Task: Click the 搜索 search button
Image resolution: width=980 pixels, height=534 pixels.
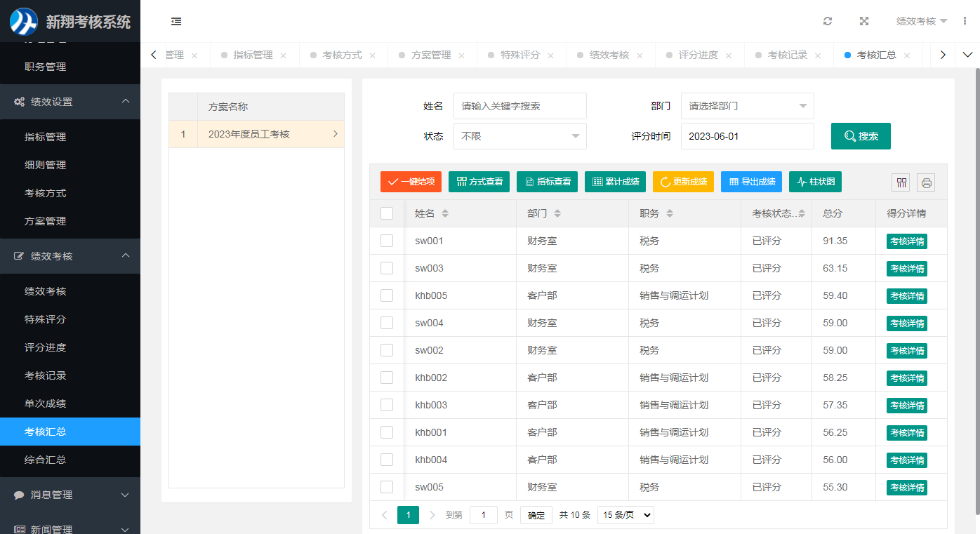Action: 861,136
